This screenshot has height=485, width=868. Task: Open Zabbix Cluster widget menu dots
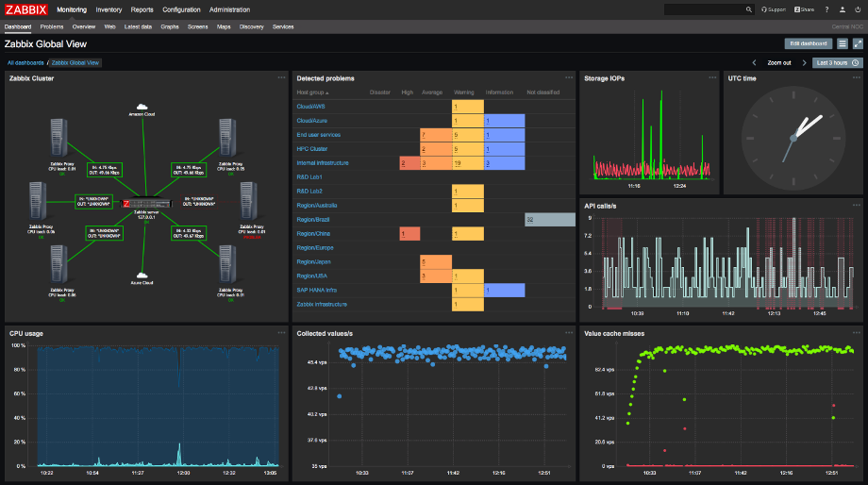(281, 77)
